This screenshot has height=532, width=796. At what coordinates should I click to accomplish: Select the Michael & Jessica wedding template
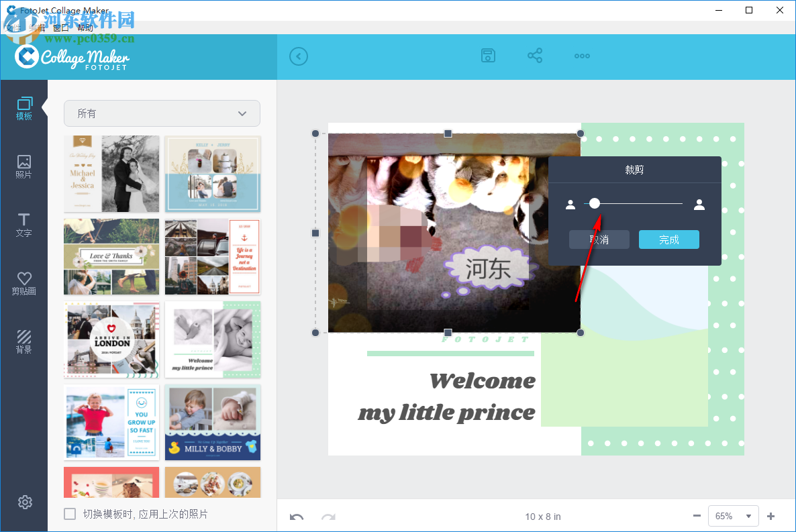pyautogui.click(x=111, y=173)
